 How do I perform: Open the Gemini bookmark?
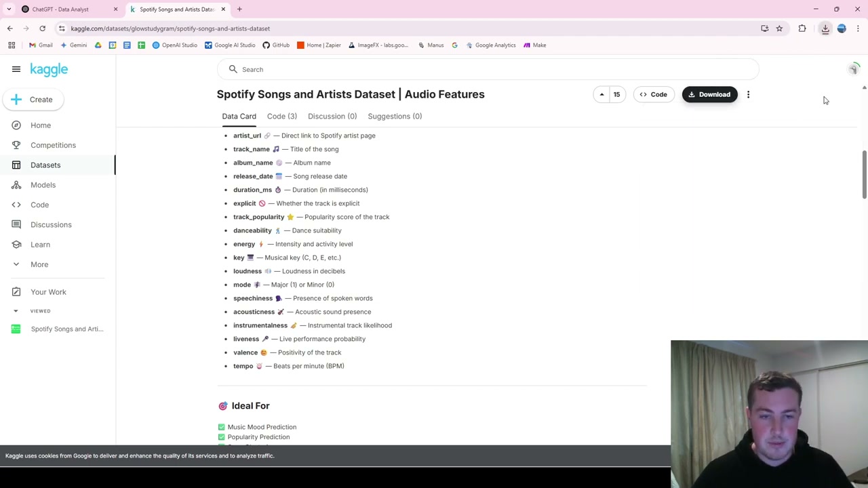74,45
